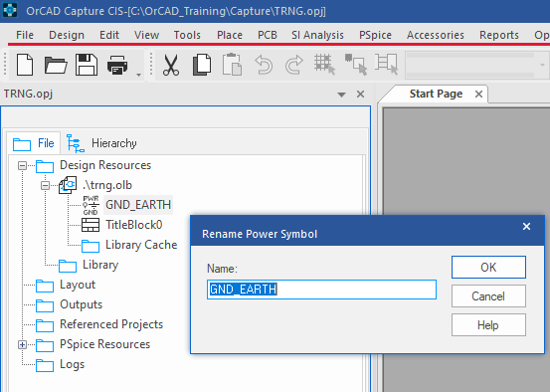Select the Library folder tree item

(100, 265)
